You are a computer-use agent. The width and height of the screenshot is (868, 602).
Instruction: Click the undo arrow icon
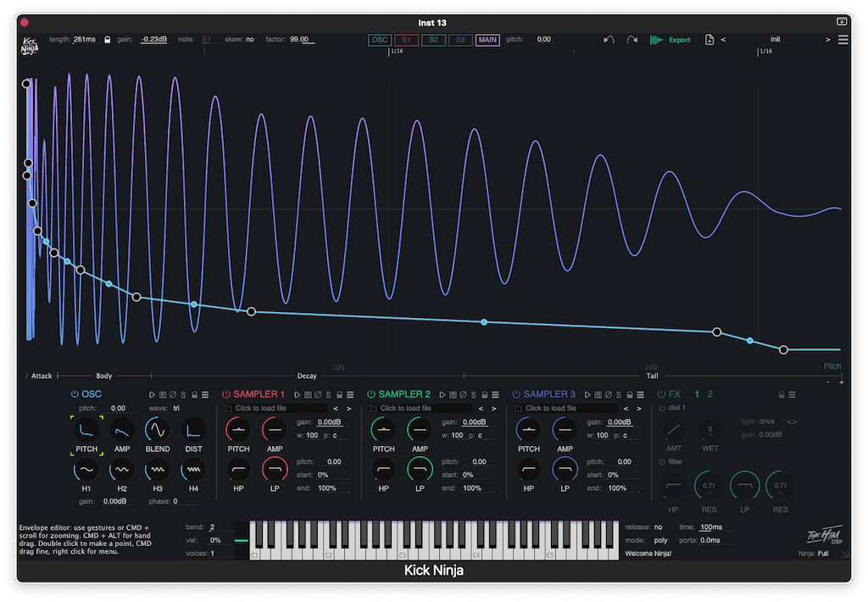(609, 40)
